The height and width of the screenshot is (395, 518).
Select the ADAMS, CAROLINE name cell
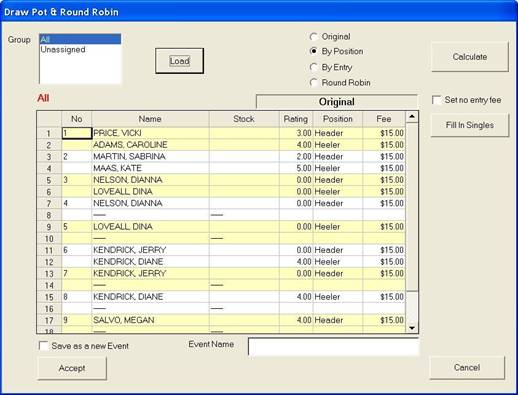pyautogui.click(x=150, y=145)
